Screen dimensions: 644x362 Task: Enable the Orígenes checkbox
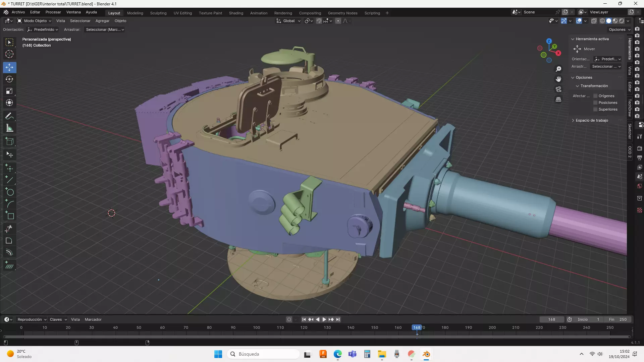point(596,96)
